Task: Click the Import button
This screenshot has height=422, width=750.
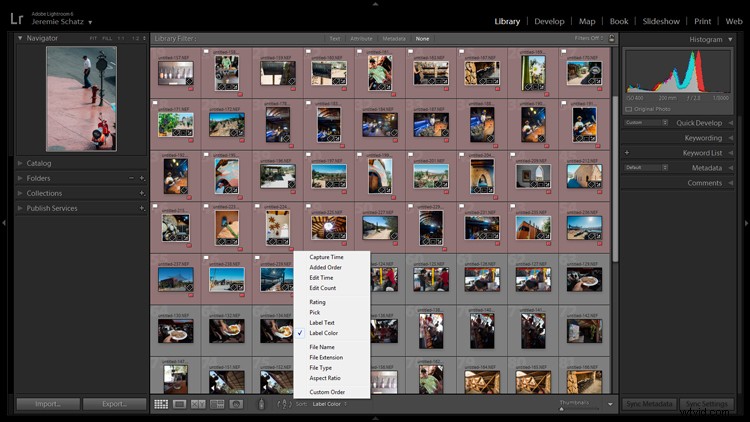Action: [x=48, y=404]
